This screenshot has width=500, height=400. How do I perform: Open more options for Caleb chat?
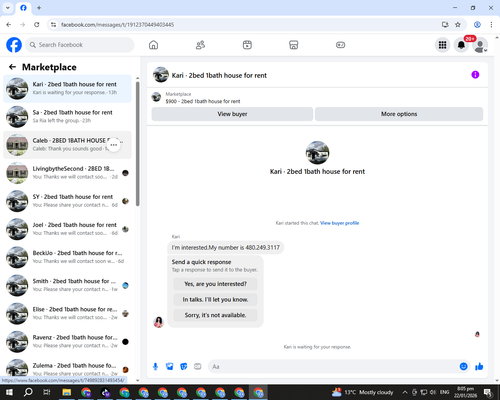point(114,145)
